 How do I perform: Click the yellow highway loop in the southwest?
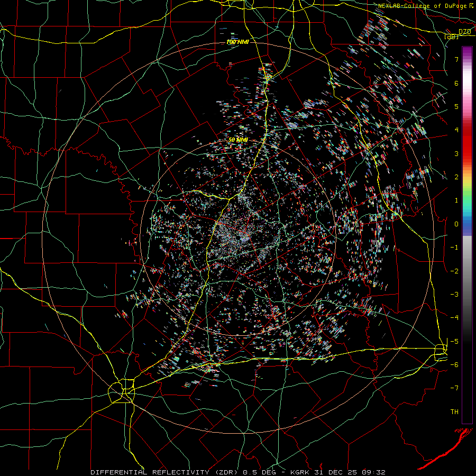[122, 391]
